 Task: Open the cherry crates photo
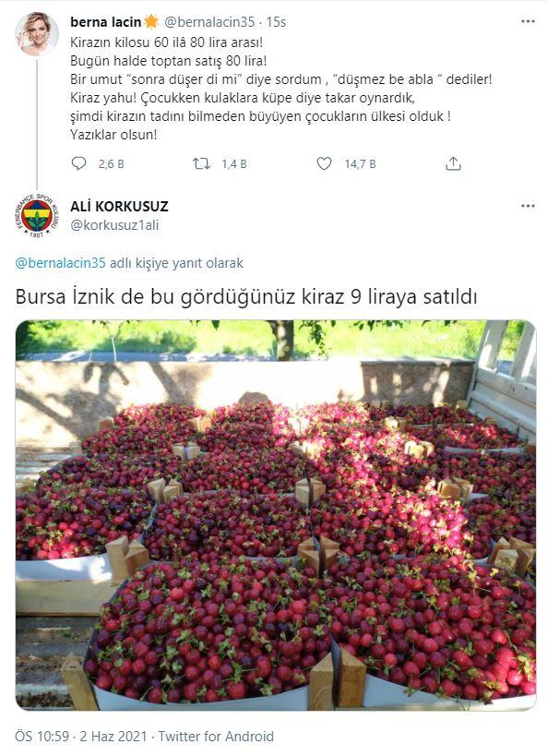tap(276, 515)
